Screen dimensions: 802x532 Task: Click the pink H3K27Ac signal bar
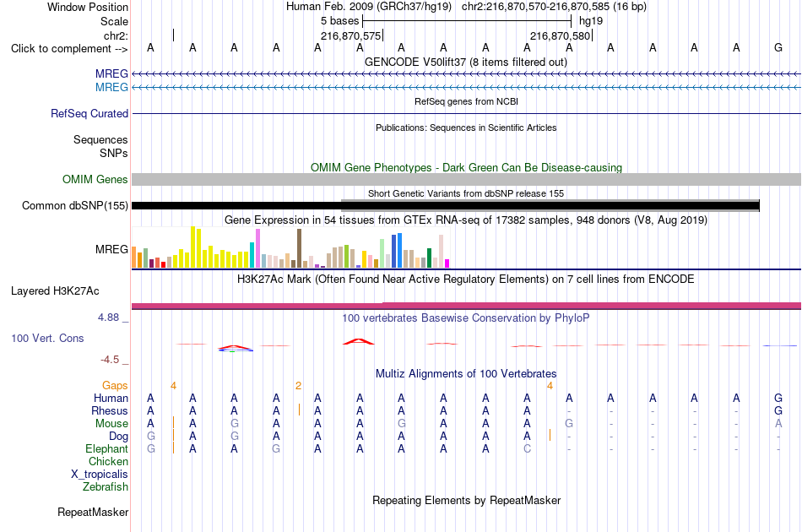pyautogui.click(x=467, y=306)
